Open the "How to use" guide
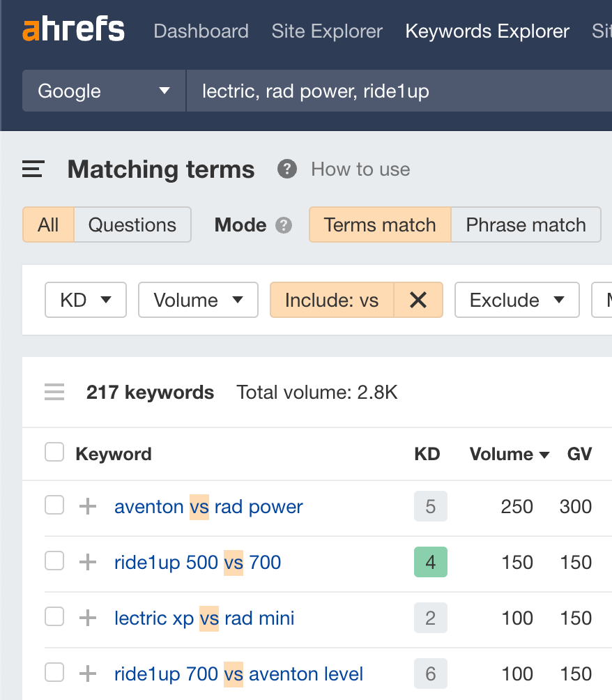612x700 pixels. coord(360,169)
